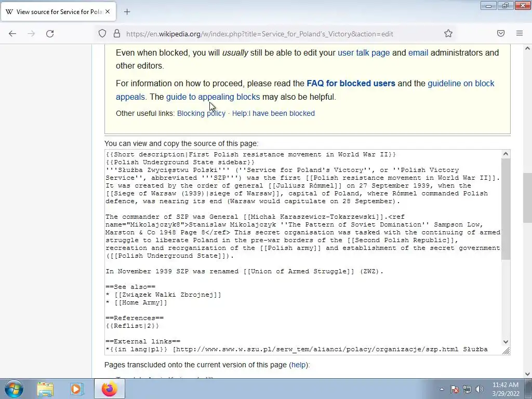Open FAQ for blocked users
The image size is (532, 399).
click(x=351, y=84)
